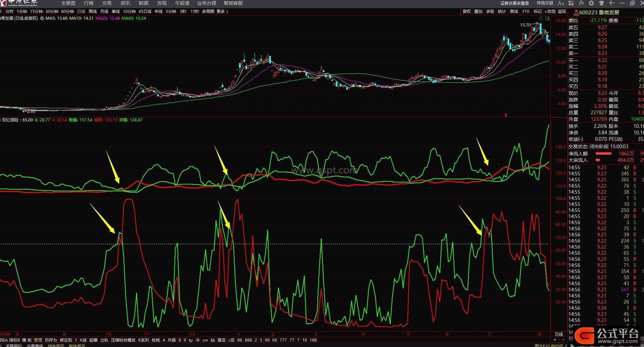Click the 多股 button
Viewport: 644px width, 347px height.
pyautogui.click(x=490, y=12)
